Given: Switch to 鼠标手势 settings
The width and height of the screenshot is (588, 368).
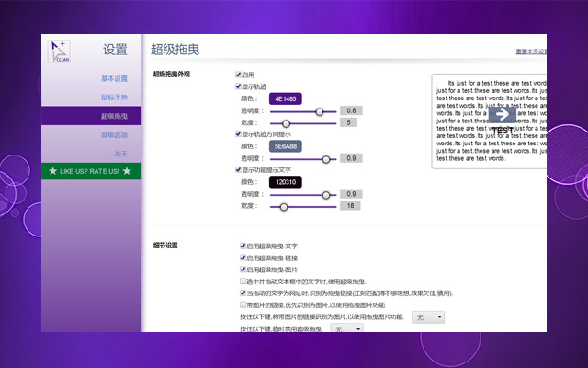Looking at the screenshot, I should click(115, 97).
